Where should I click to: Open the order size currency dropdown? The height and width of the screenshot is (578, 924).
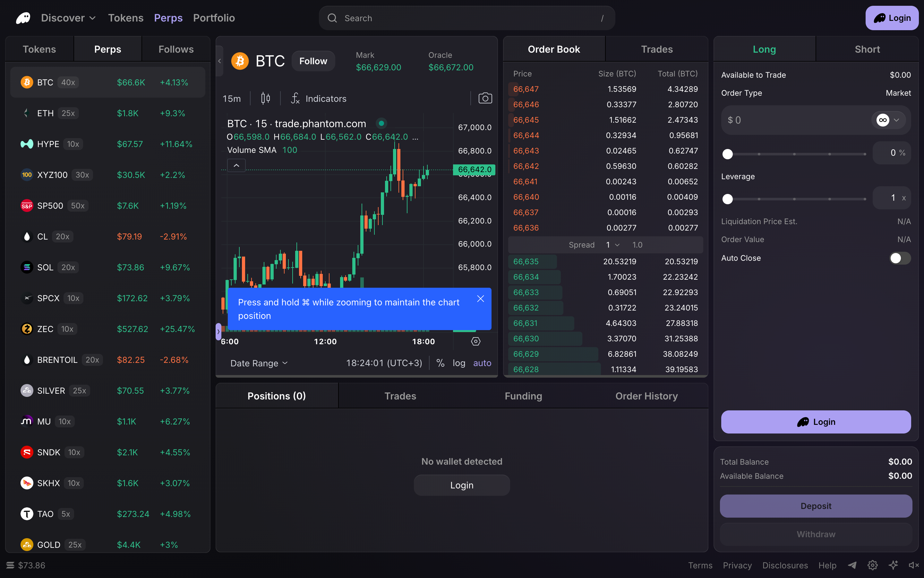pyautogui.click(x=888, y=120)
